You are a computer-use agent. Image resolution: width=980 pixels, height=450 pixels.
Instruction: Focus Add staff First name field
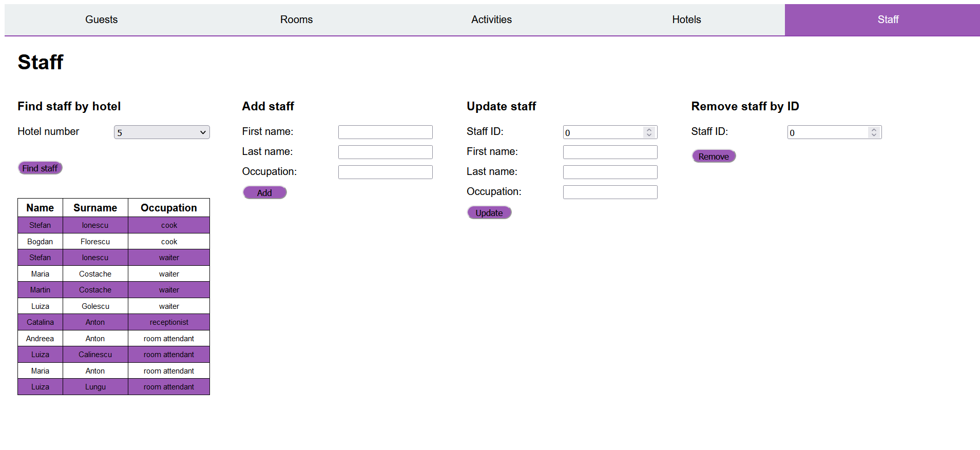coord(386,132)
